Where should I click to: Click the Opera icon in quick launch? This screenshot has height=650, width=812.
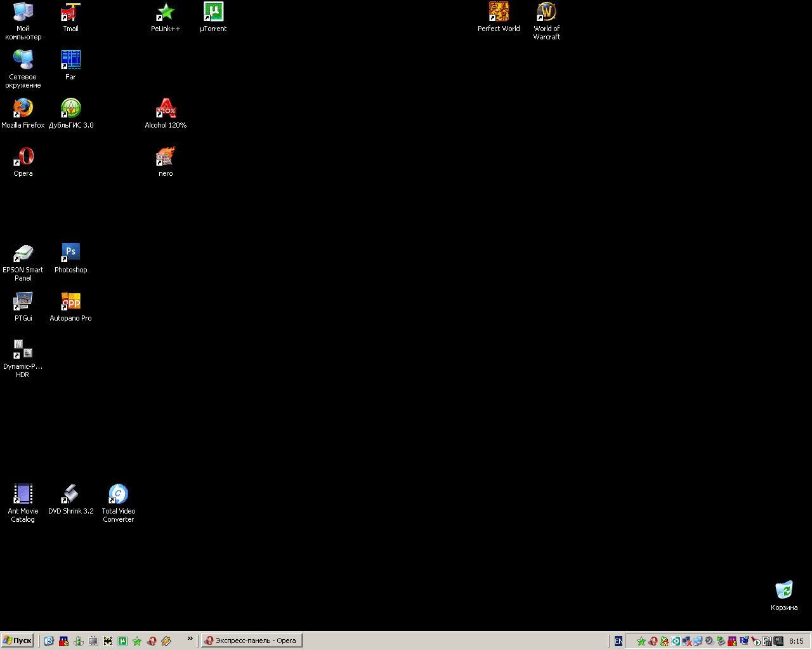click(x=152, y=641)
